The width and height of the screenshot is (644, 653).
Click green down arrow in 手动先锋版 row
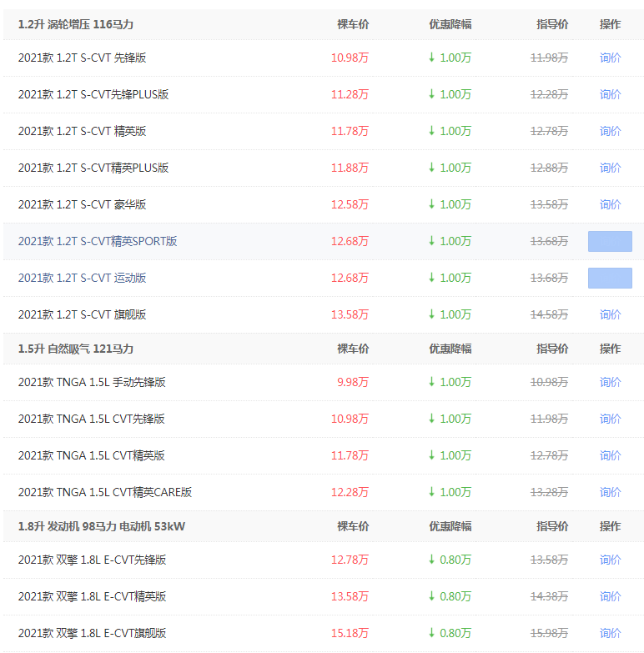tap(432, 382)
